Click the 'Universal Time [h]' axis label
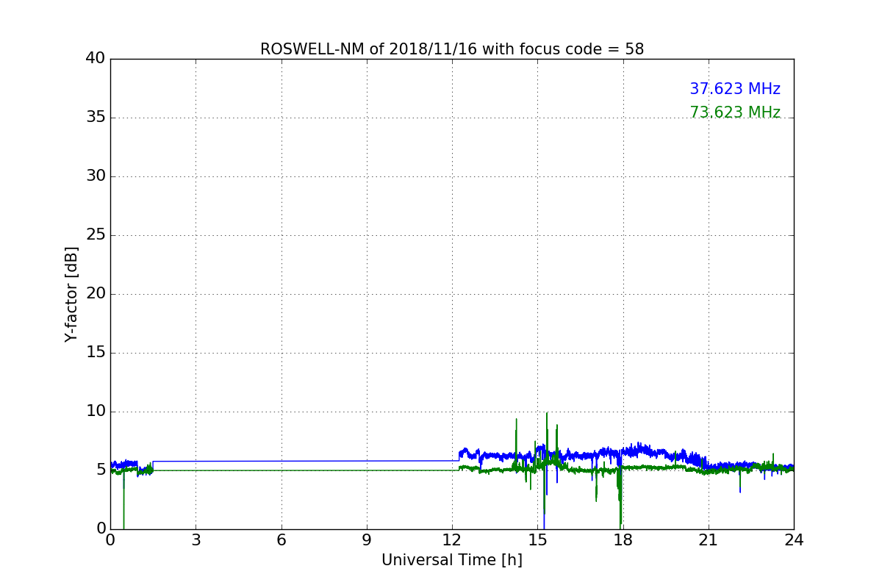This screenshot has height=588, width=882. (452, 560)
